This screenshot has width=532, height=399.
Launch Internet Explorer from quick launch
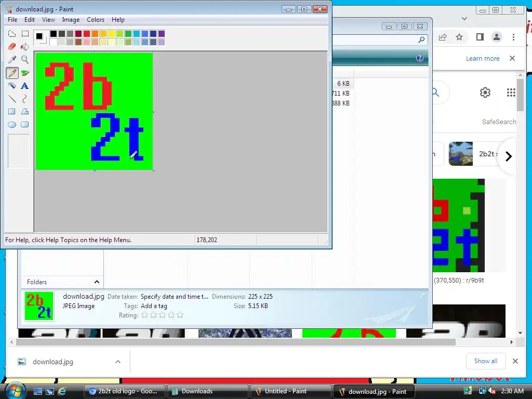tap(62, 391)
